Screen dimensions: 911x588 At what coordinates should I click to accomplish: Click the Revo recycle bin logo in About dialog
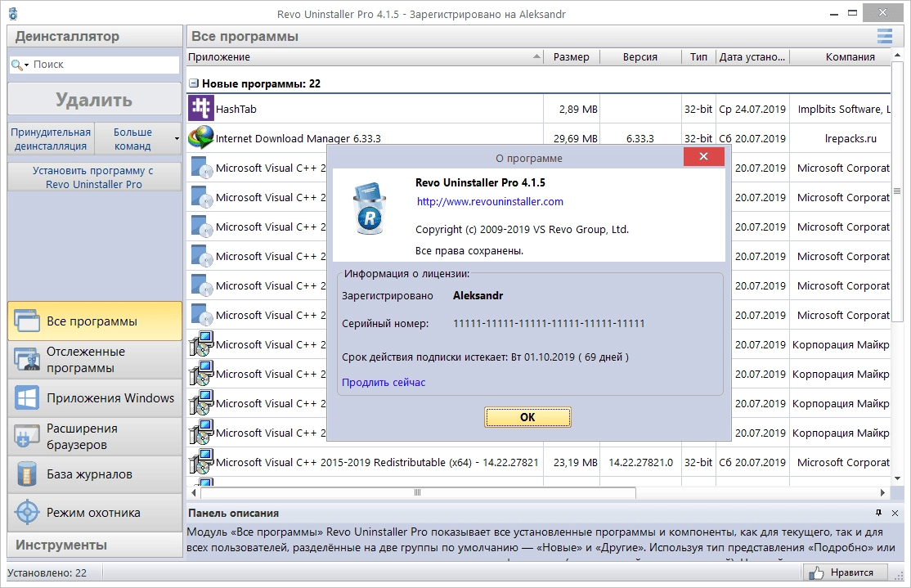tap(370, 209)
